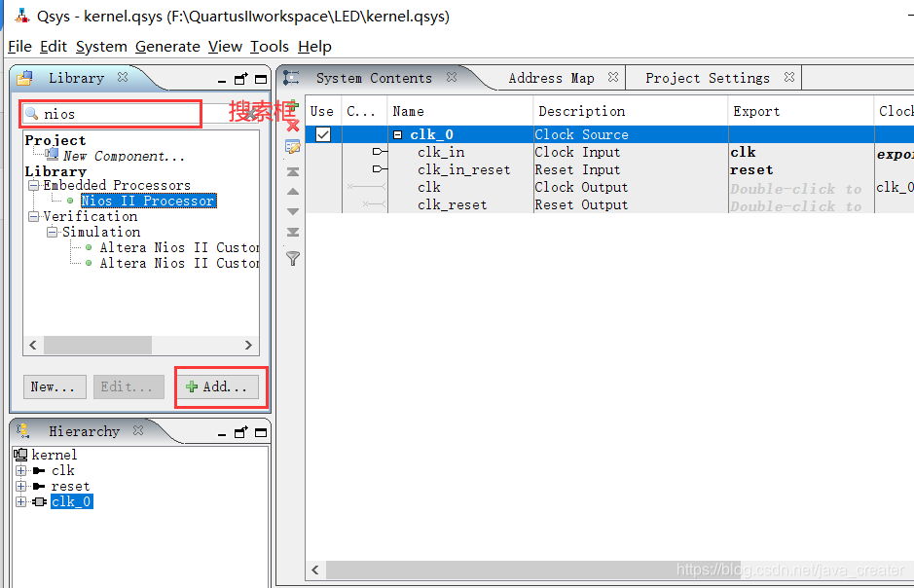Viewport: 914px width, 588px height.
Task: Maximize the Hierarchy panel
Action: pos(261,433)
